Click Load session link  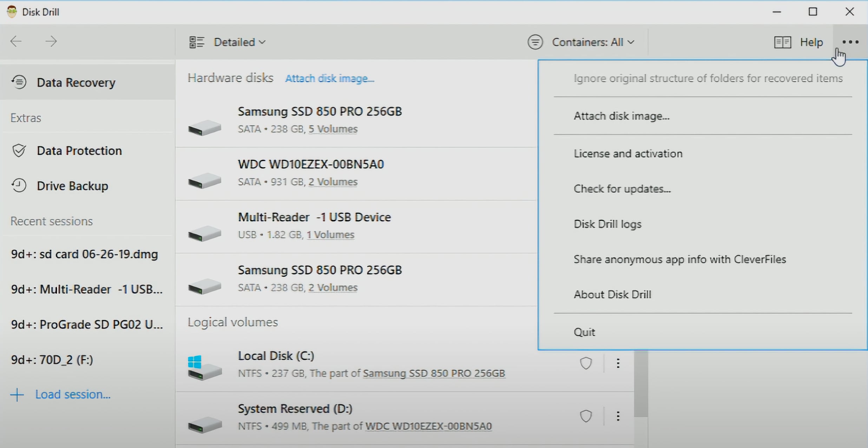(73, 394)
